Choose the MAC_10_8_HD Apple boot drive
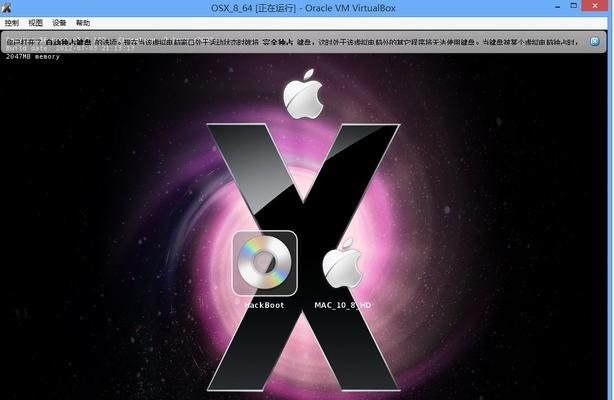Viewport: 614px width, 400px height. pos(342,263)
